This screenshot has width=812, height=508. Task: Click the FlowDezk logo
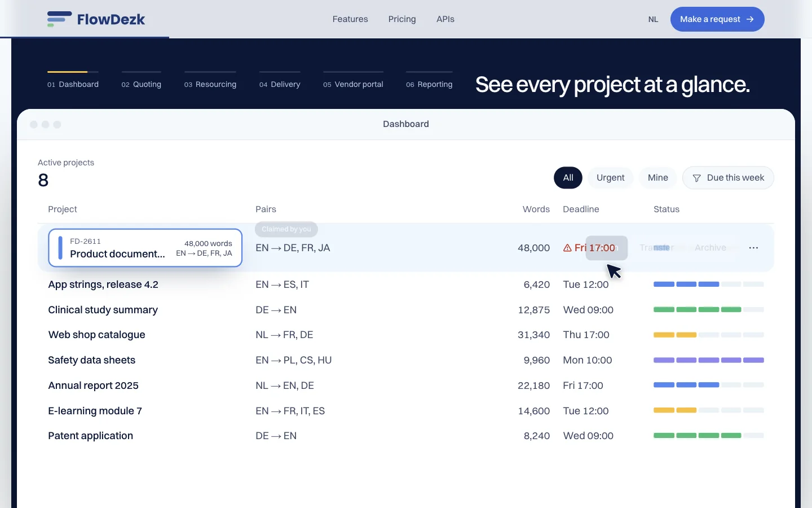coord(96,19)
